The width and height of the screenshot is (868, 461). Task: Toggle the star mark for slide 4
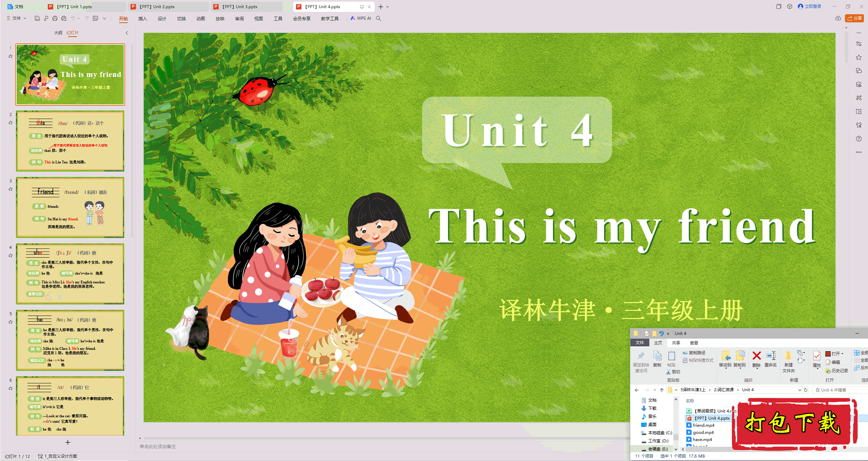tap(11, 256)
